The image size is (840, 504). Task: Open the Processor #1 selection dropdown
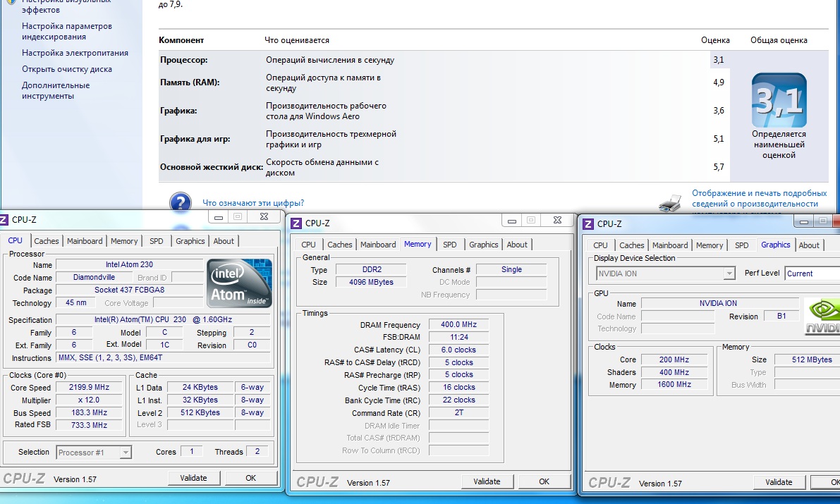(94, 453)
